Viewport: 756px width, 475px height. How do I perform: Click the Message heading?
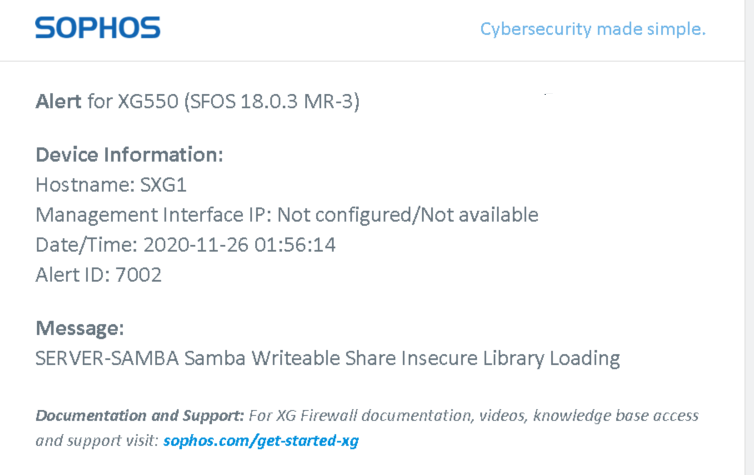tap(80, 328)
